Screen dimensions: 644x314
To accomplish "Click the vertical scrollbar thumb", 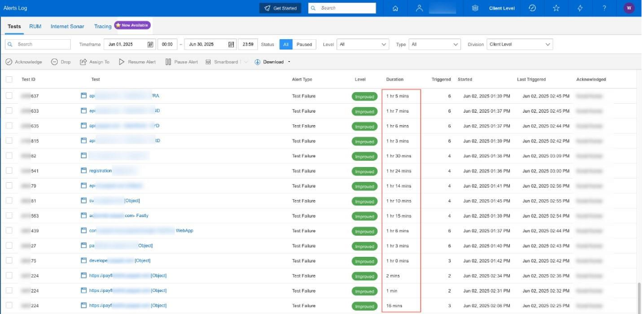I will (639, 297).
